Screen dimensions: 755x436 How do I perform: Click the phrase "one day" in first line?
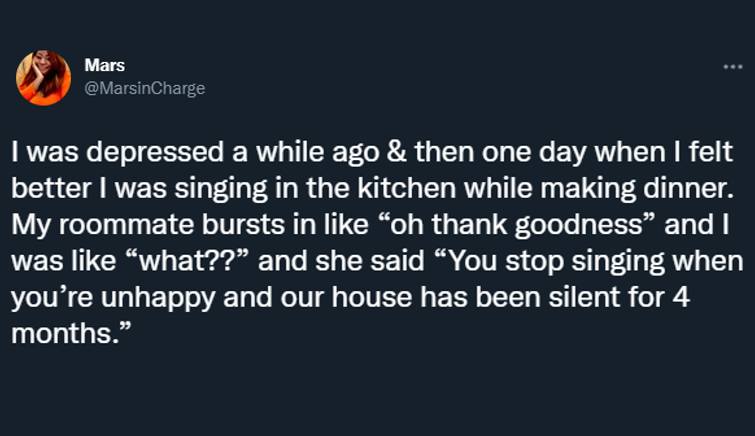[534, 152]
